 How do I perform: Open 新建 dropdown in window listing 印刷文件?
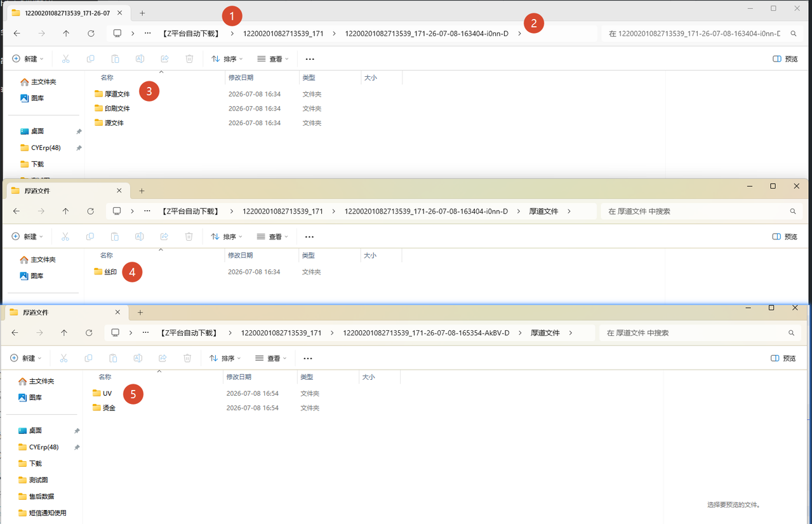28,58
